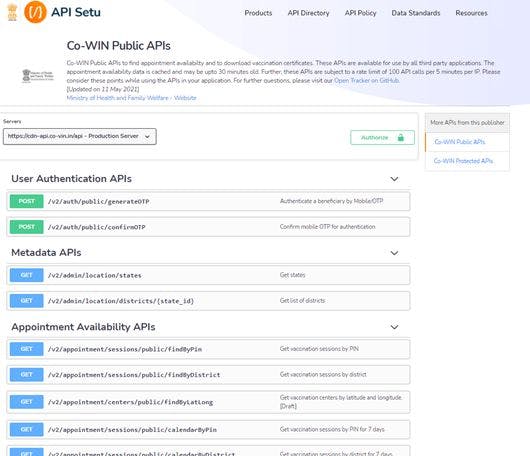Click the User Authentication APIs heading
Screen dimensions: 530x456
(x=71, y=178)
